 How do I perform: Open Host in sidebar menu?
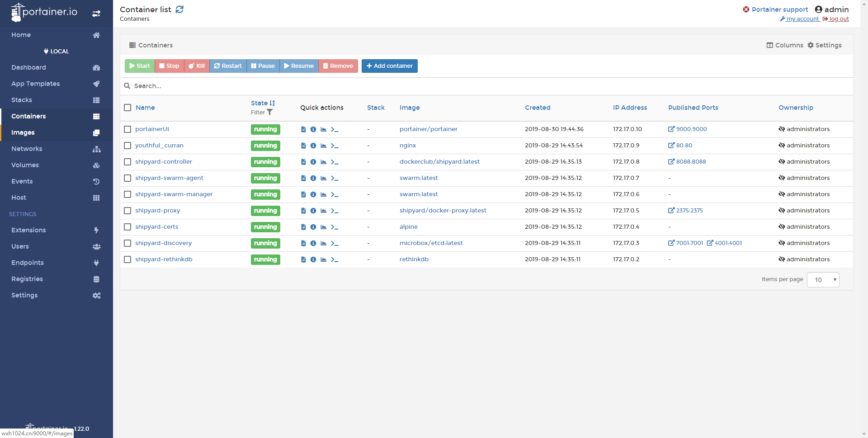(x=57, y=198)
